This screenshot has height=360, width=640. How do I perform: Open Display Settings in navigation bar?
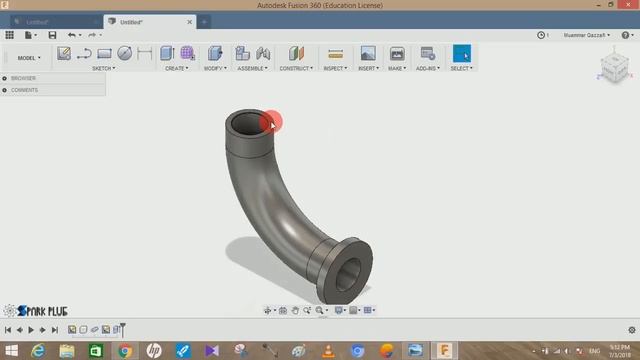[340, 311]
